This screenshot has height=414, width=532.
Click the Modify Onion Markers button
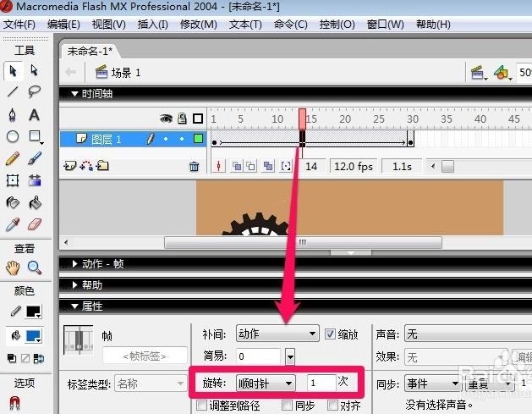point(286,166)
